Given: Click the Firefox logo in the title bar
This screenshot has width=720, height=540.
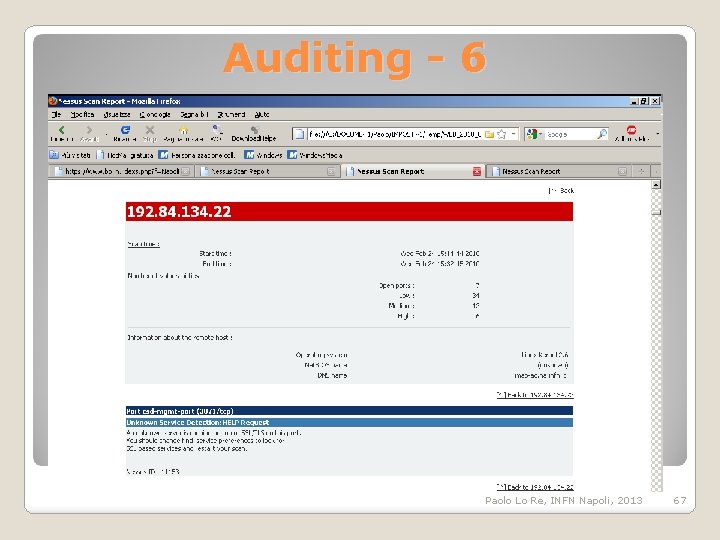Looking at the screenshot, I should click(53, 101).
